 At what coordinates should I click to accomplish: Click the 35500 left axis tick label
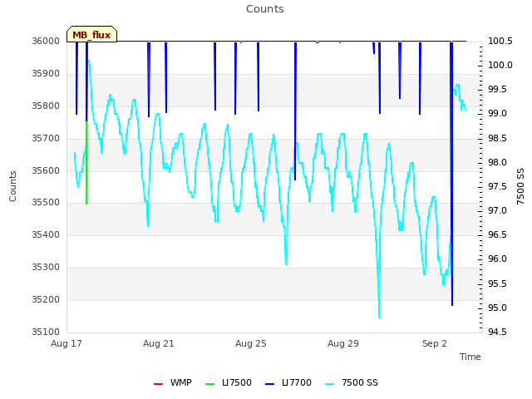pos(46,202)
